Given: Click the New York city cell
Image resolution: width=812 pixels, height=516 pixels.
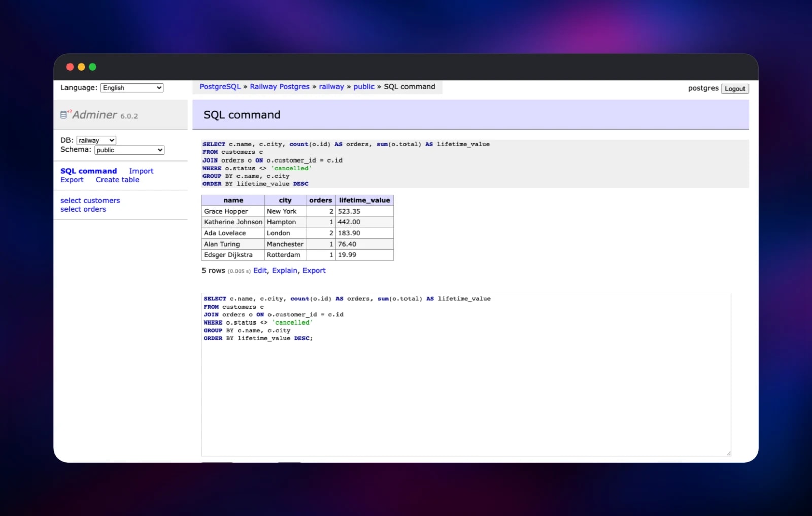Looking at the screenshot, I should pos(285,211).
